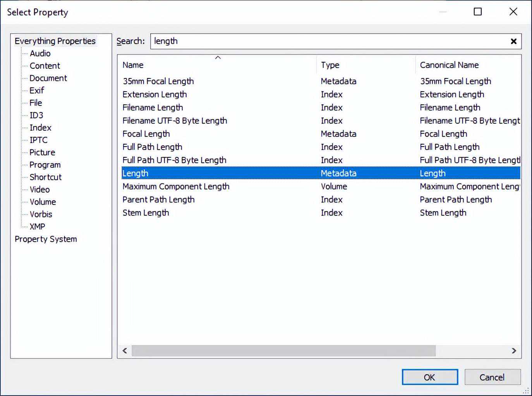The width and height of the screenshot is (532, 396).
Task: Select the Stem Length property row
Action: point(146,213)
